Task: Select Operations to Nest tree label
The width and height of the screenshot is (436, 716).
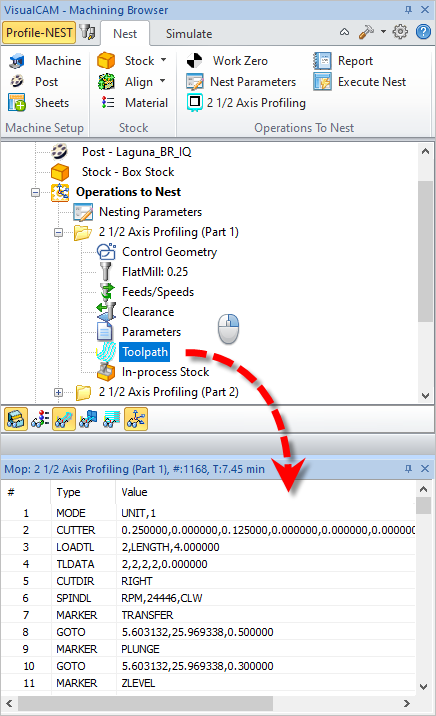Action: point(128,192)
